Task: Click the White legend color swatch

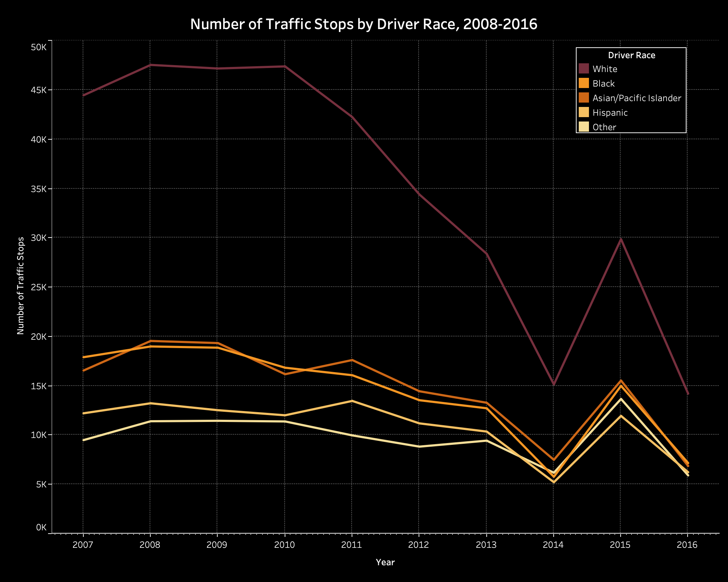Action: click(584, 68)
